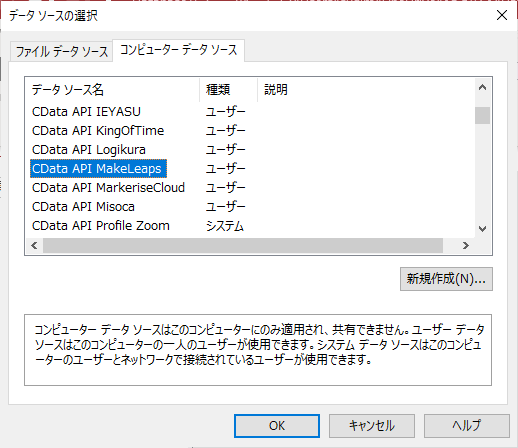
Task: Click ユーザー type cell of IEYASU row
Action: (226, 112)
